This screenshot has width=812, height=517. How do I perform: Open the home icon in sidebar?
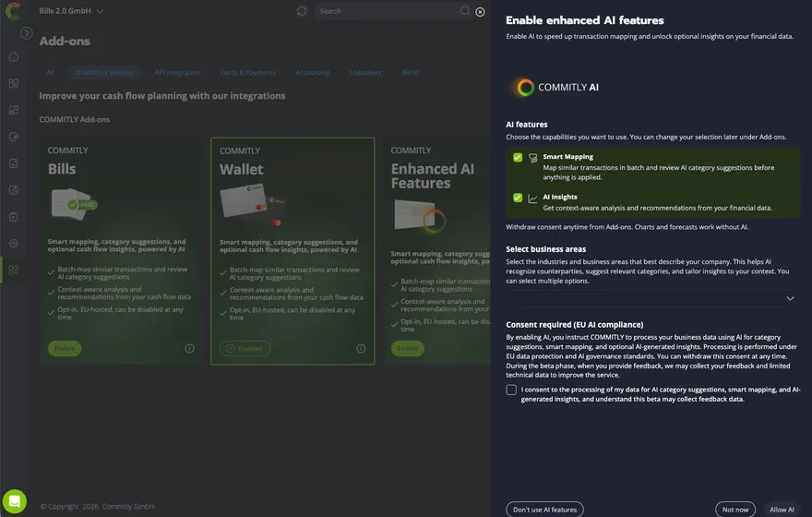[14, 57]
